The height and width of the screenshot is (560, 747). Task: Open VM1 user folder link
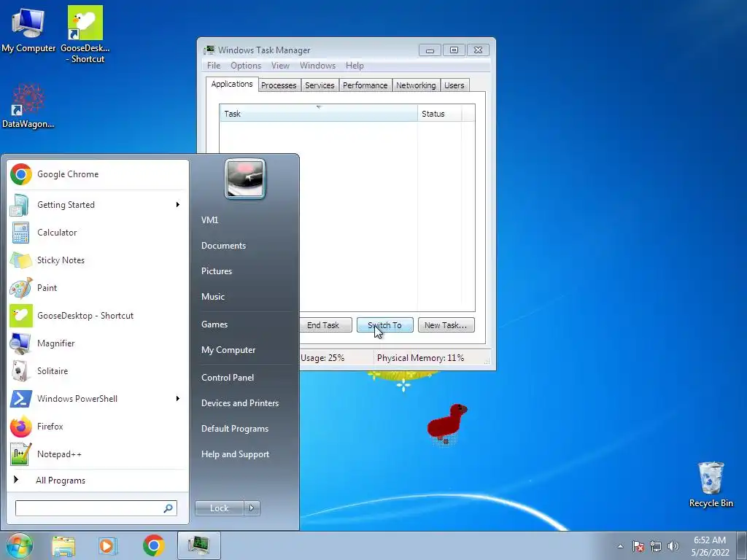[209, 220]
